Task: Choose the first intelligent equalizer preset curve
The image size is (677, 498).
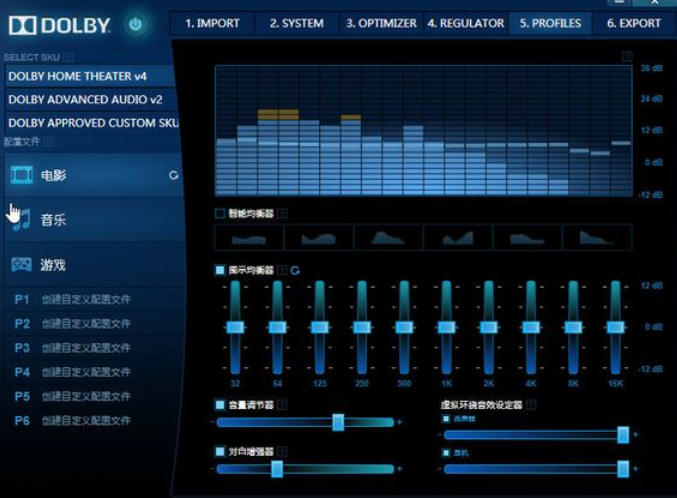Action: (249, 237)
